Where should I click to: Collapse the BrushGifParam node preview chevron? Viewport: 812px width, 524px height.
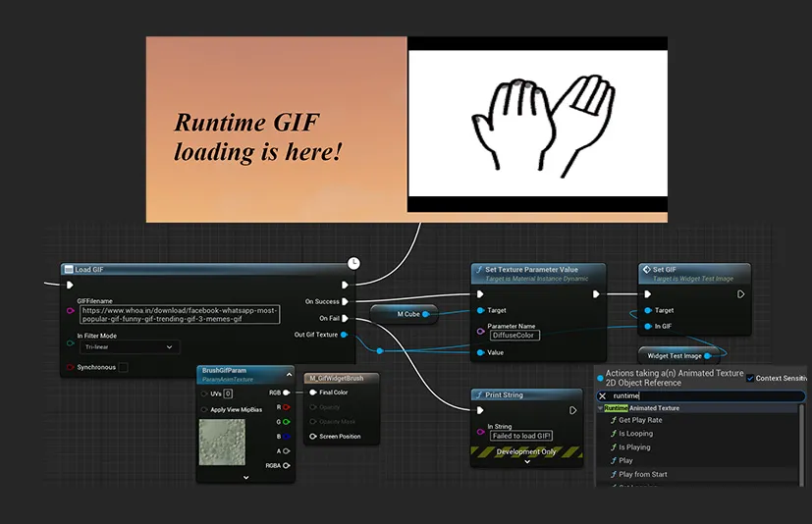tap(289, 375)
